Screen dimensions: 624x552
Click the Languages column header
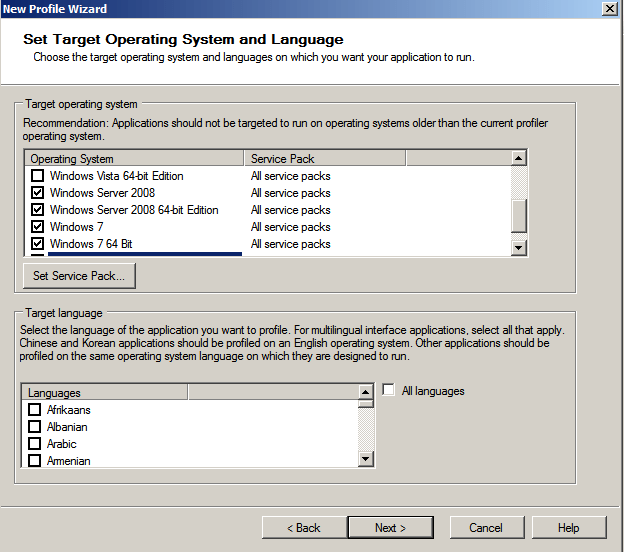[104, 392]
